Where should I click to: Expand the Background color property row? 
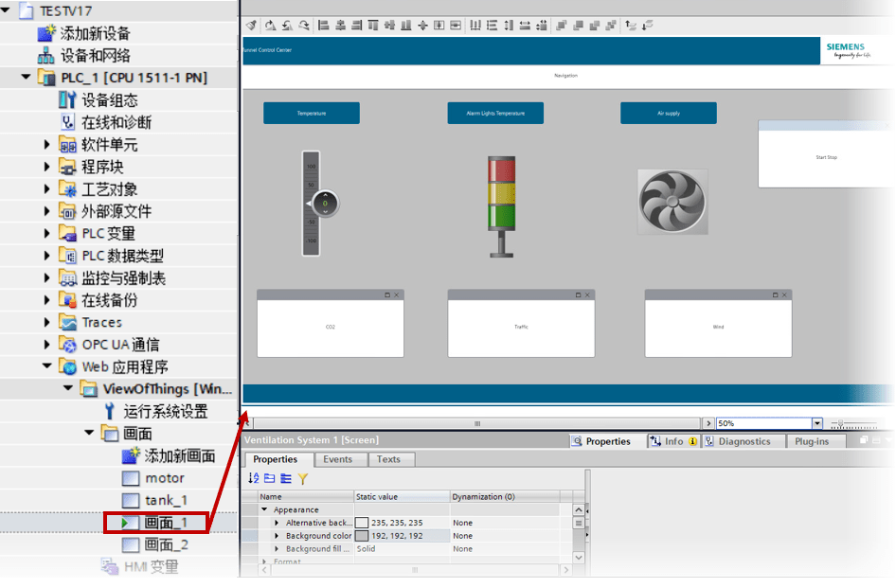(278, 536)
